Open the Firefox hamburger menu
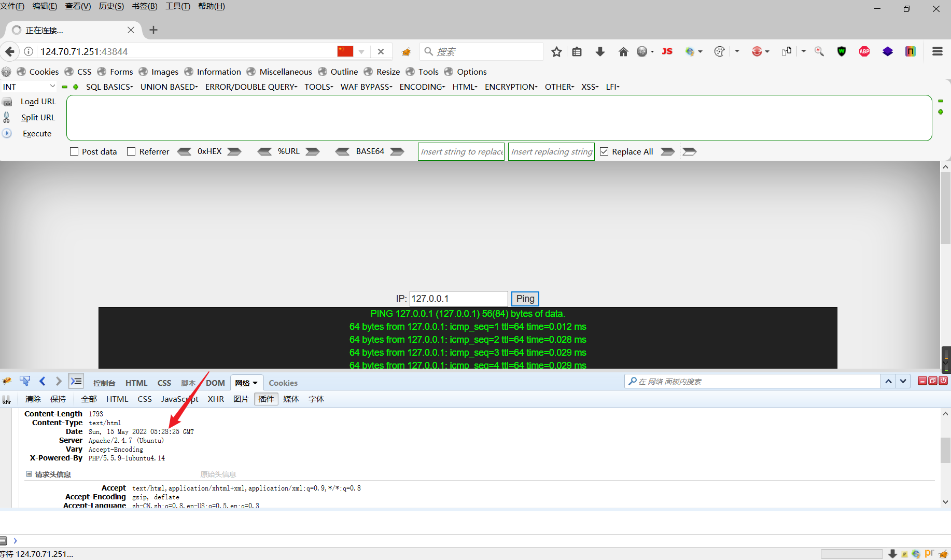This screenshot has width=951, height=560. coord(938,51)
